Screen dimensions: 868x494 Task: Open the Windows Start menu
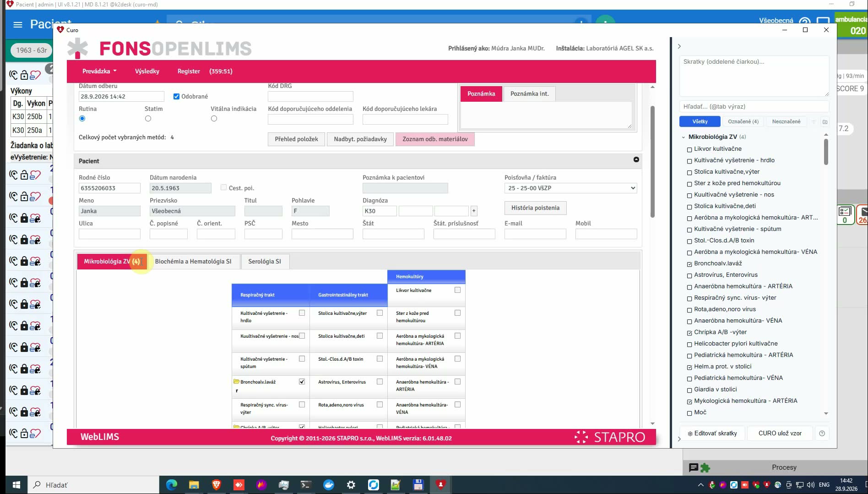click(x=16, y=485)
